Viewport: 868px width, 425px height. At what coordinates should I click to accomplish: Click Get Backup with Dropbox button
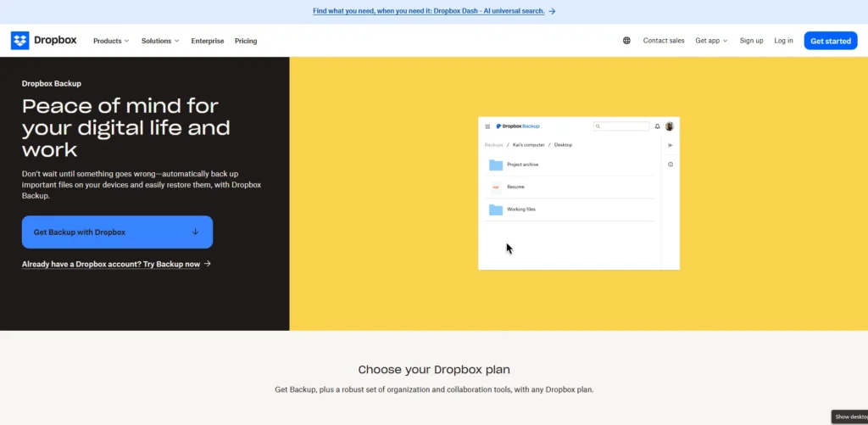(117, 232)
